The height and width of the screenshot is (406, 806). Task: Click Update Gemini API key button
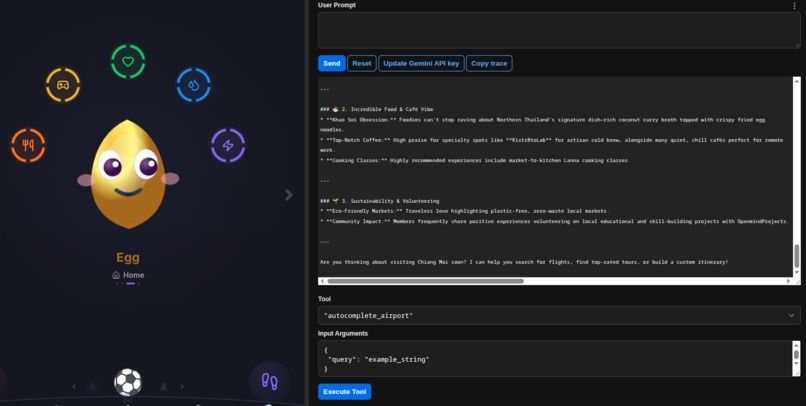(x=421, y=63)
